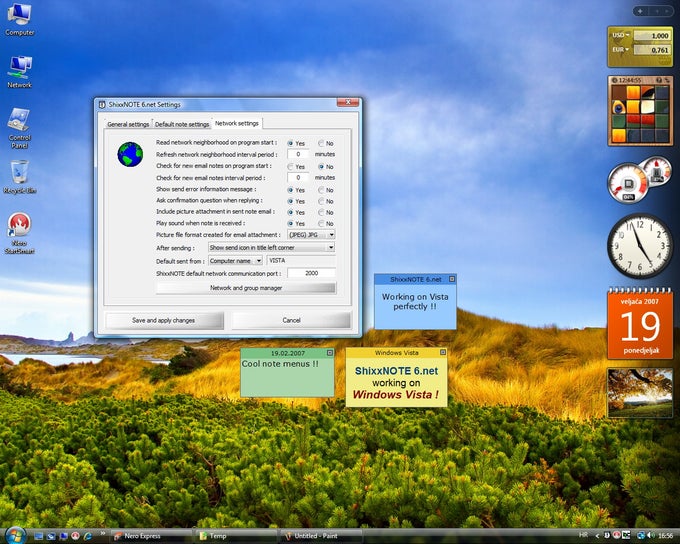Click the taskbar clock showing 16:56
The width and height of the screenshot is (680, 544).
click(666, 536)
